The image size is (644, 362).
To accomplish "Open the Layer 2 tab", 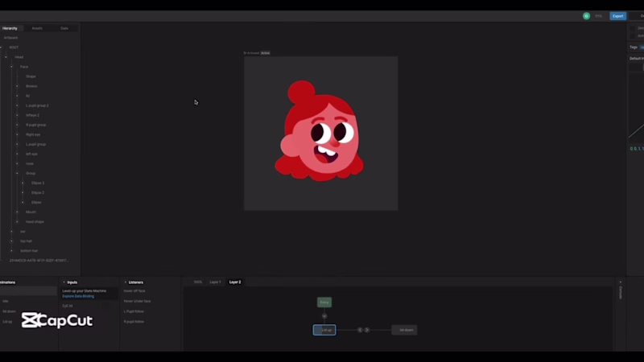I will [x=235, y=282].
